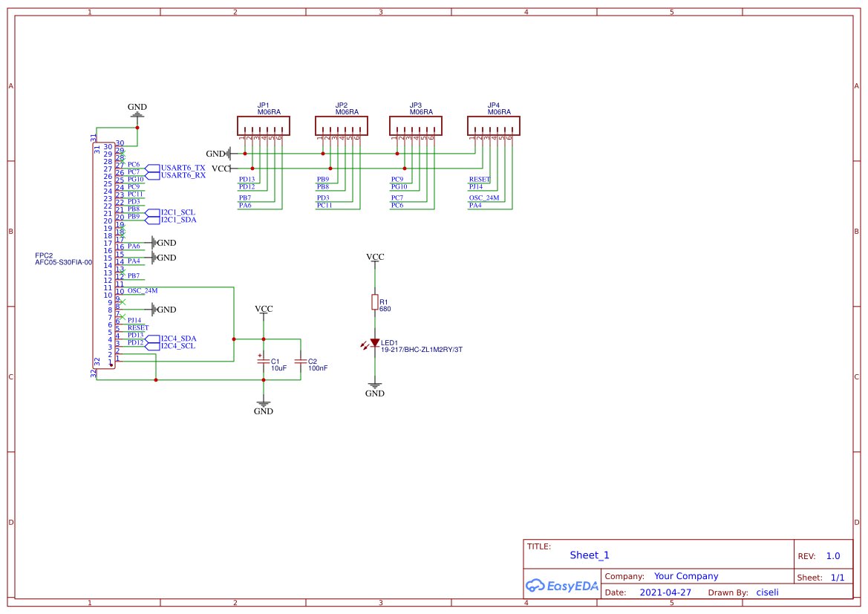Viewport: 868px width, 614px height.
Task: Select the C2 100nF capacitor symbol
Action: (300, 362)
